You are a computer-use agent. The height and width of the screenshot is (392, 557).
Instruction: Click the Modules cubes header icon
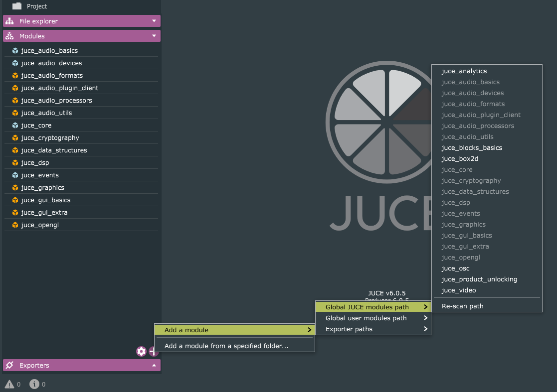9,36
